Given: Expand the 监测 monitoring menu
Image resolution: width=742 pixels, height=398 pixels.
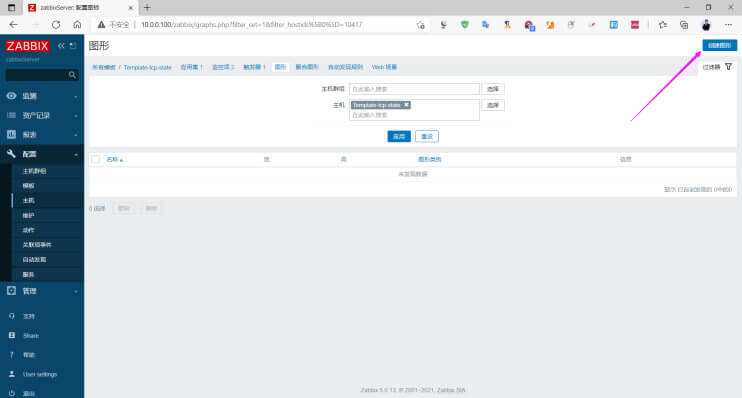Looking at the screenshot, I should (42, 96).
